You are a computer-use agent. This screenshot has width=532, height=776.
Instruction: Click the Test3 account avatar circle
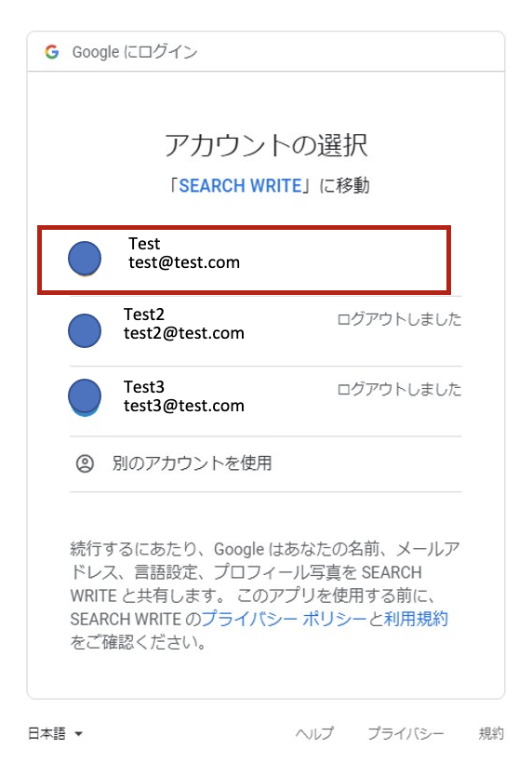[x=85, y=397]
